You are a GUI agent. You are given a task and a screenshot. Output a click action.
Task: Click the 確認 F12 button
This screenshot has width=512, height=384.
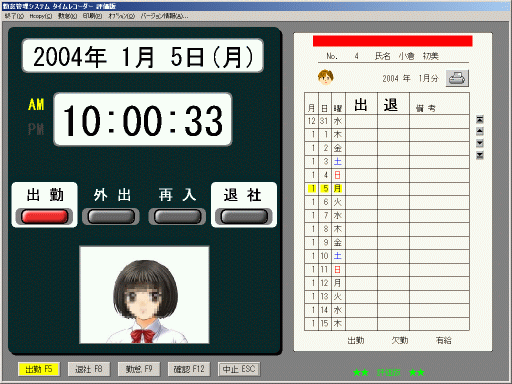[189, 369]
